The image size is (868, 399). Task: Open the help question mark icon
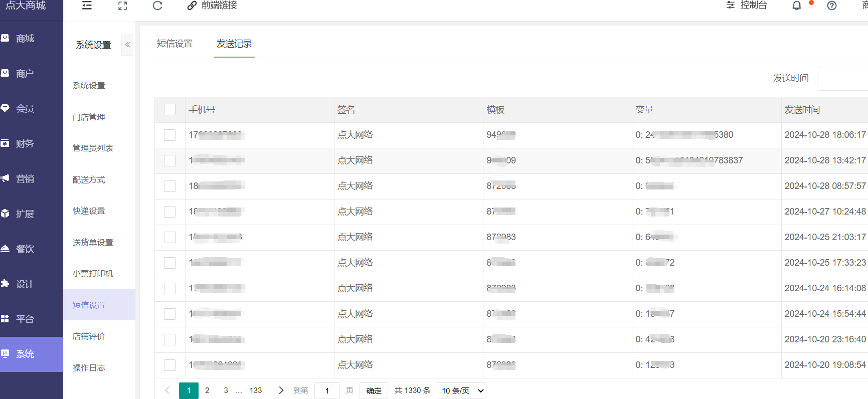pyautogui.click(x=832, y=6)
